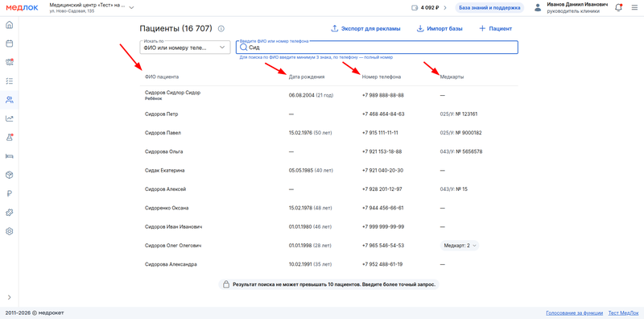Open the analytics chart icon in sidebar
Screen dimensions: 644x319
point(10,118)
